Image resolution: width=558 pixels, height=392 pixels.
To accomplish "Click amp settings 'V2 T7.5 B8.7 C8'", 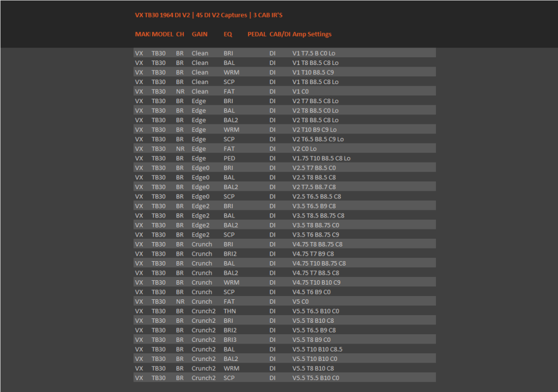I will pos(314,188).
